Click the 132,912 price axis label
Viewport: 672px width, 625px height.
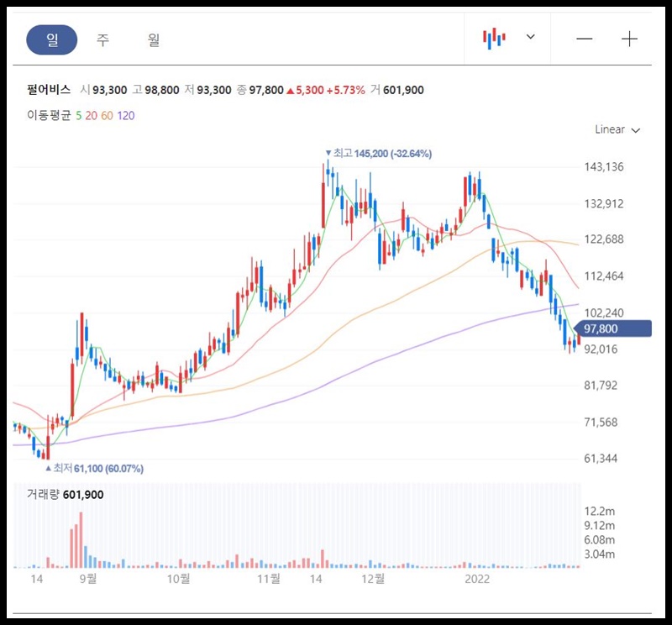click(604, 203)
